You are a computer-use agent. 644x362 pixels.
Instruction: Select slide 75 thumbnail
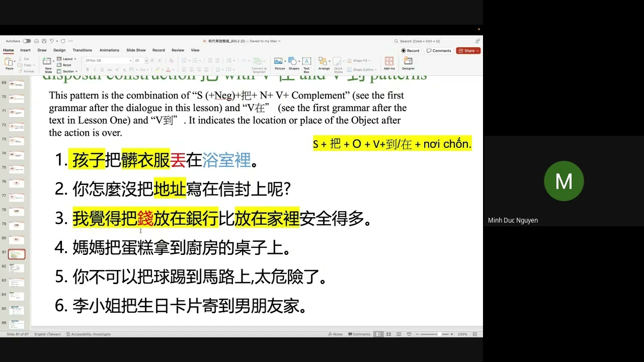pyautogui.click(x=17, y=170)
